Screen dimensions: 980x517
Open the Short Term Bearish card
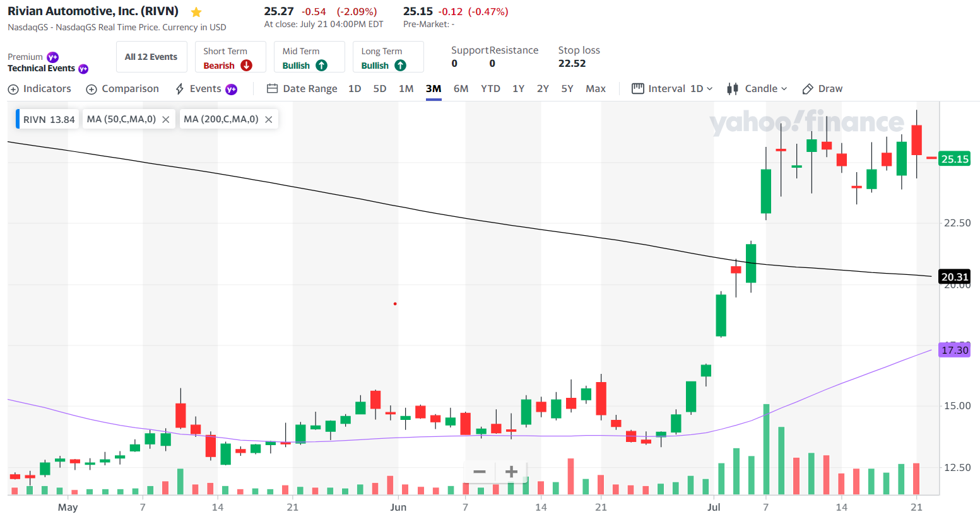click(230, 57)
